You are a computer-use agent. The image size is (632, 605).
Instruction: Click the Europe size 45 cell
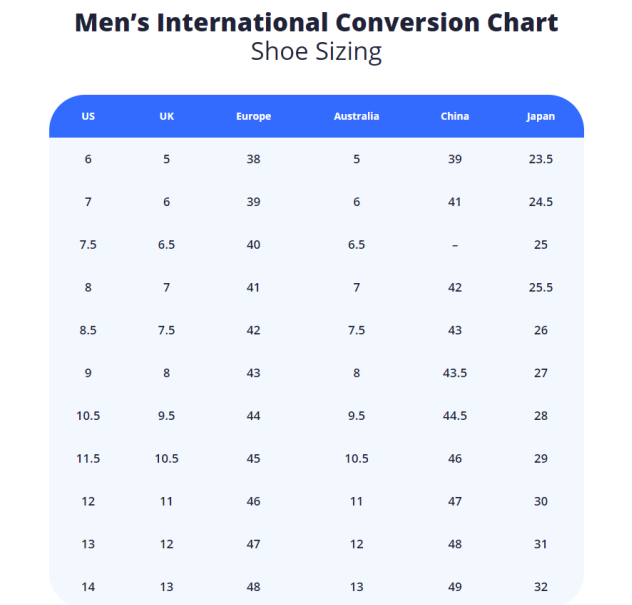(253, 458)
